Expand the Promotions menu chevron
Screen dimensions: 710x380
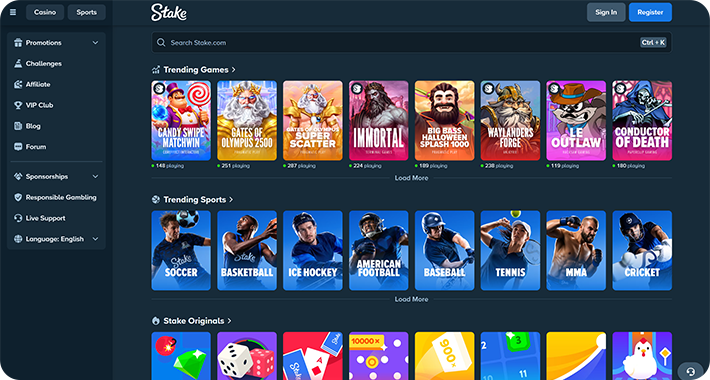[x=95, y=43]
